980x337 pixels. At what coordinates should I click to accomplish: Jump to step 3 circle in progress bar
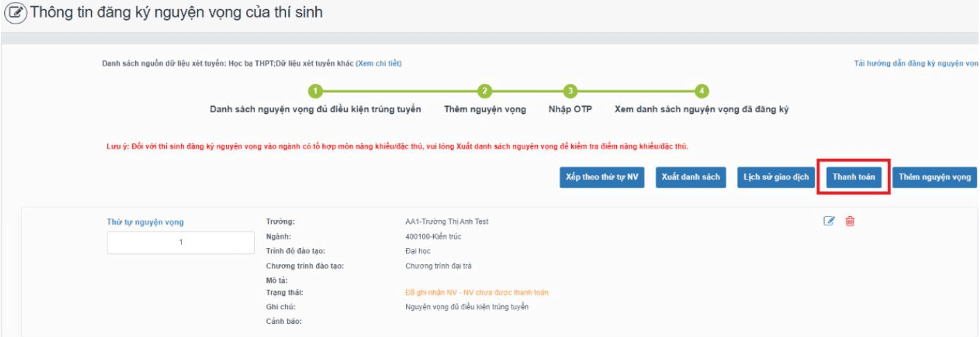570,91
